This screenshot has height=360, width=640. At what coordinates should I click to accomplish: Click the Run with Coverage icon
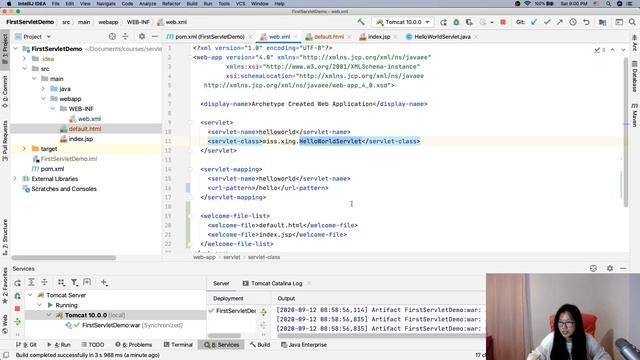(469, 22)
